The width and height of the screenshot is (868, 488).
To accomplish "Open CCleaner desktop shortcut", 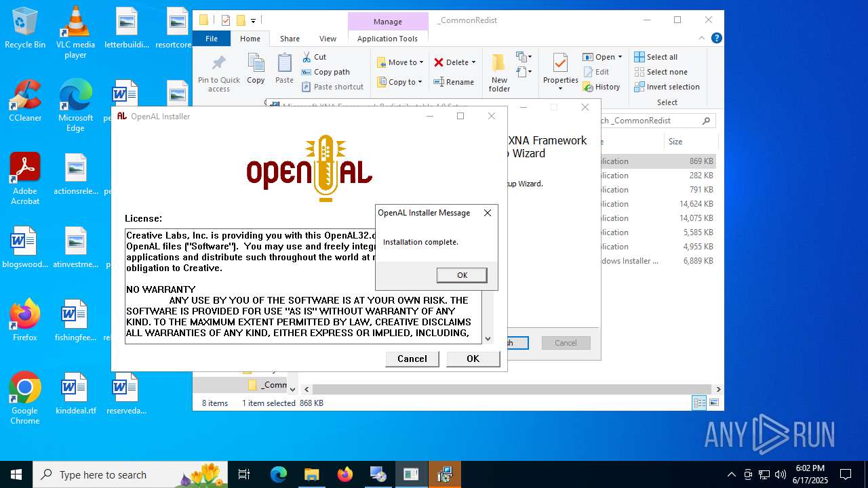I will click(25, 101).
